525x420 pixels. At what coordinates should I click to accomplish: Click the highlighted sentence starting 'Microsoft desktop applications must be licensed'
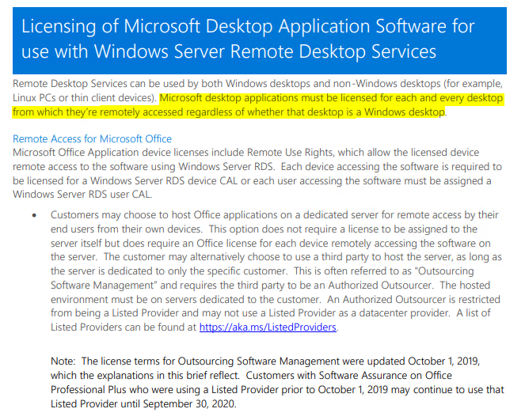[258, 105]
